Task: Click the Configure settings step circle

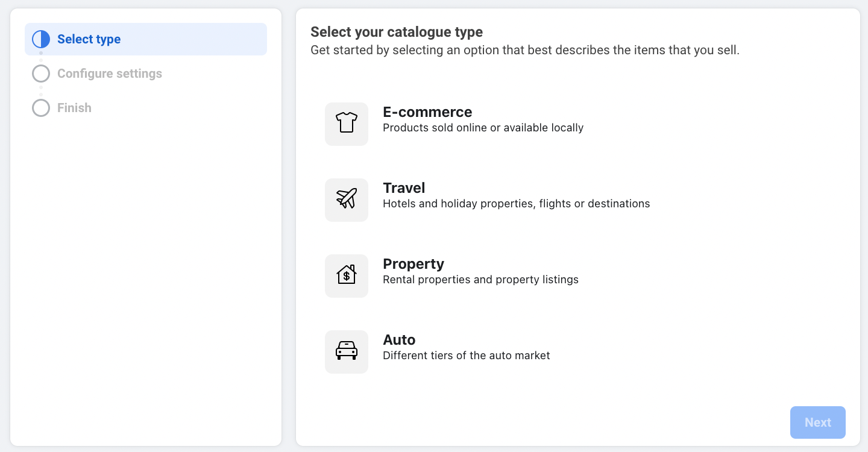Action: [41, 74]
